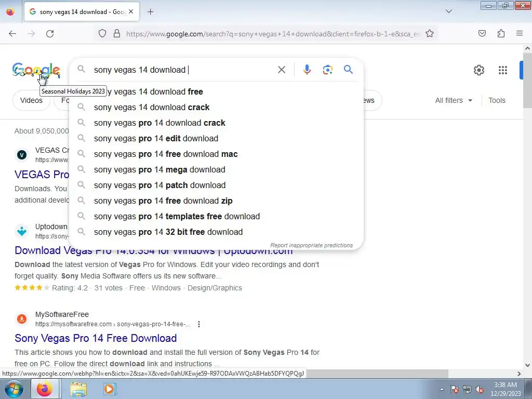Click the Firefox forward arrow
The width and height of the screenshot is (532, 399).
31,34
